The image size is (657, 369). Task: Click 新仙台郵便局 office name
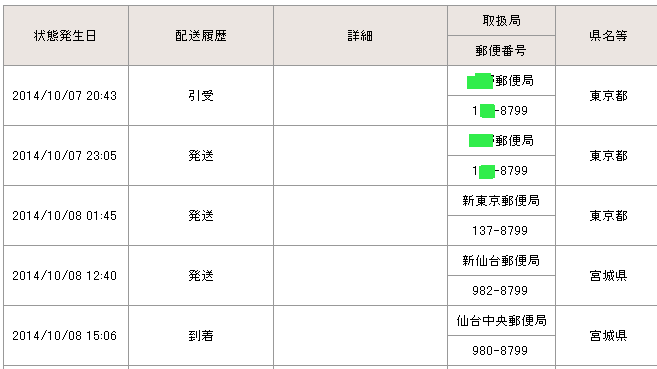pos(501,261)
